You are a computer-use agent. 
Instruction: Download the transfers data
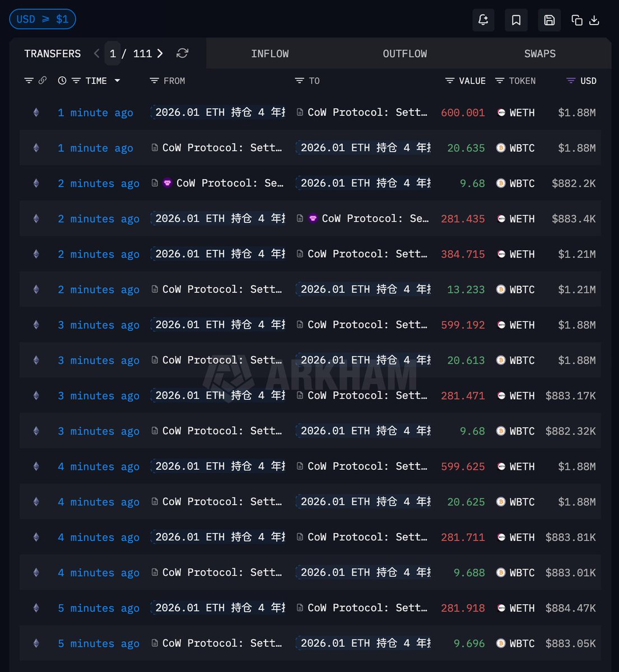point(594,20)
